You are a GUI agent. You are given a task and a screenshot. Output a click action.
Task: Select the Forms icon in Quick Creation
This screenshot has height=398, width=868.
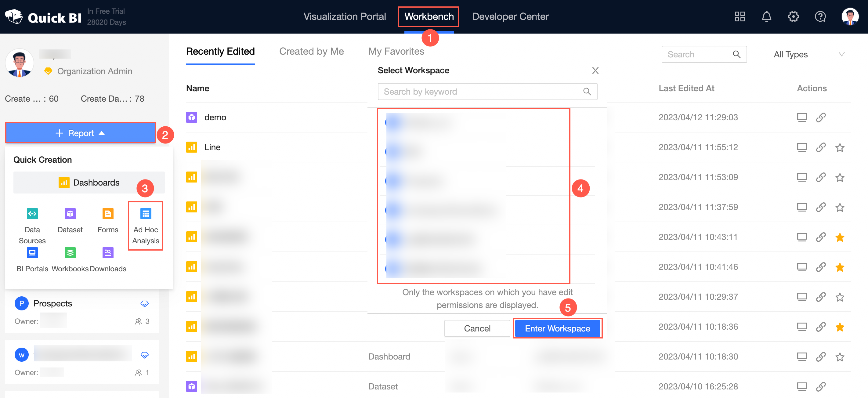(x=108, y=214)
